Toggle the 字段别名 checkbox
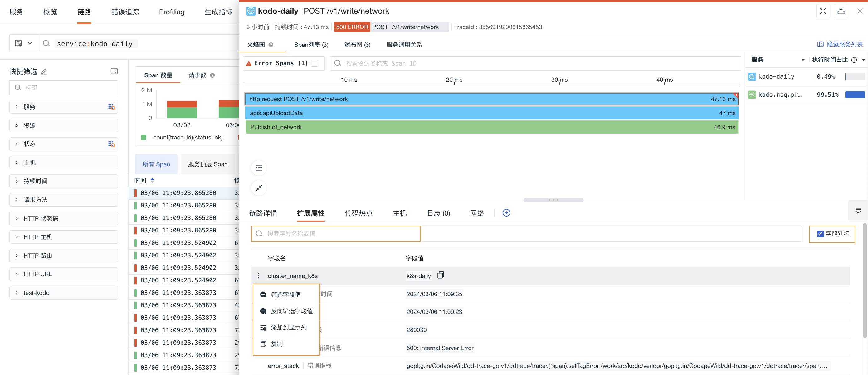 [820, 234]
